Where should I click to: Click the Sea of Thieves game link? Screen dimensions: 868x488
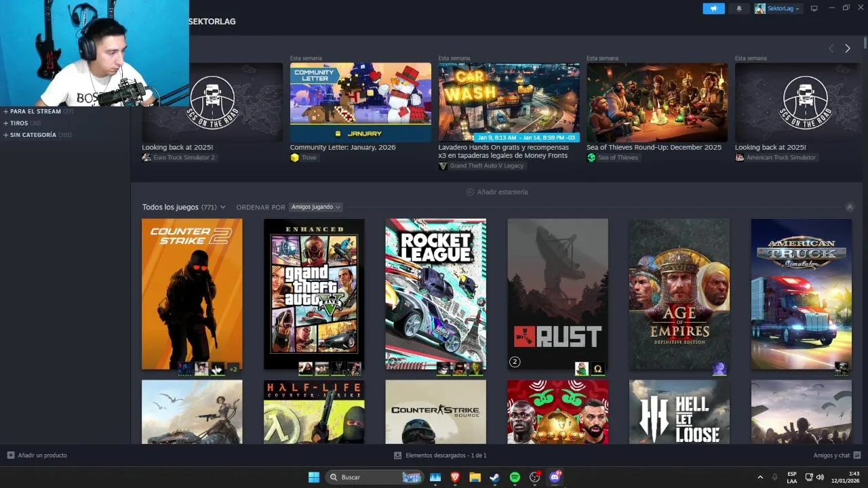(x=612, y=157)
